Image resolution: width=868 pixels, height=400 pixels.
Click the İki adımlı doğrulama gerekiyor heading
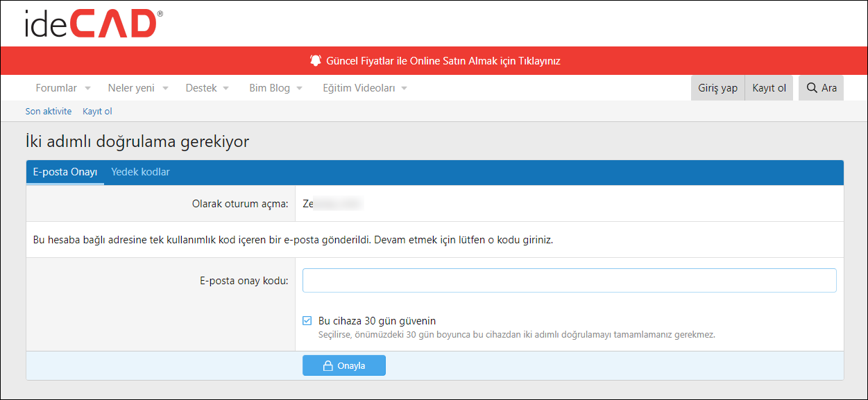(137, 142)
